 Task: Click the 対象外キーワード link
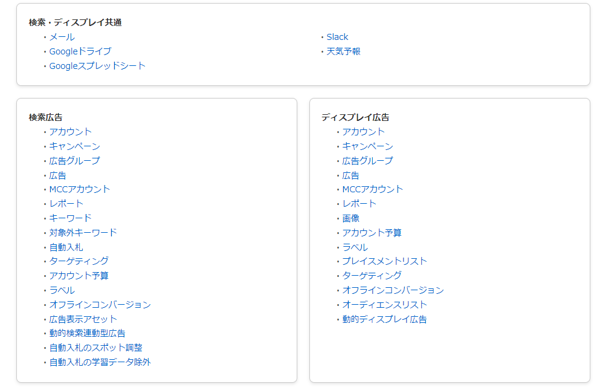click(x=83, y=233)
